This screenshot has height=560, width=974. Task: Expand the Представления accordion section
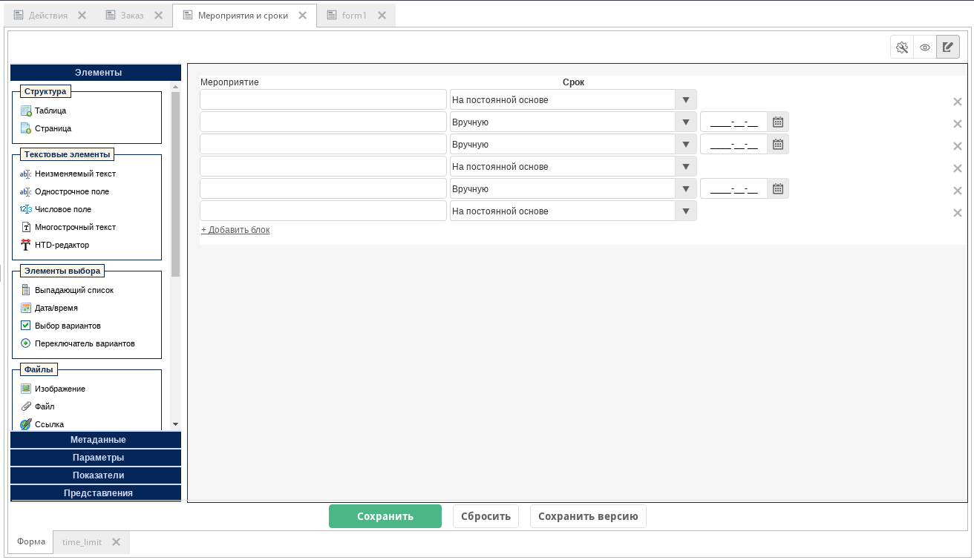pos(96,493)
